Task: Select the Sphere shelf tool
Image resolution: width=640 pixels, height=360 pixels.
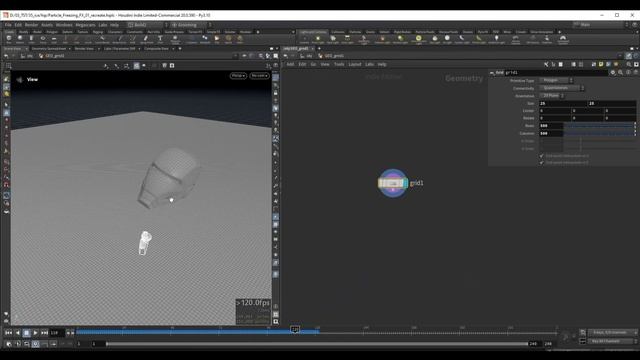Action: pos(20,39)
